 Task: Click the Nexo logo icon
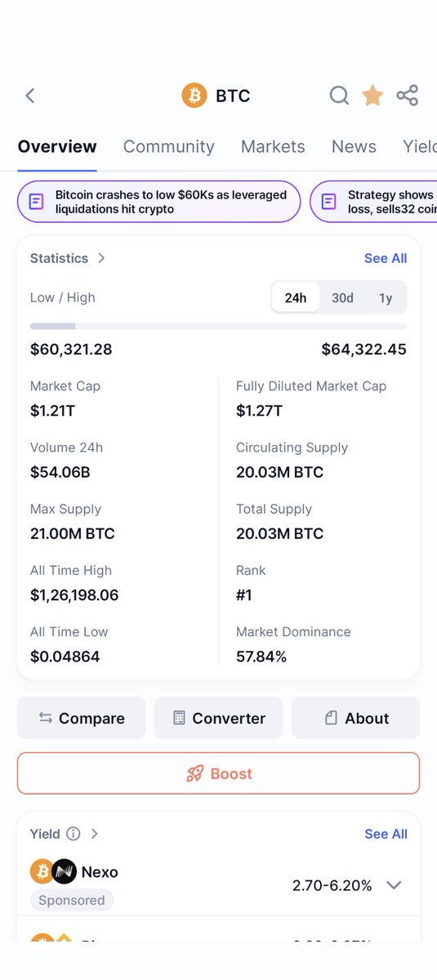[65, 872]
